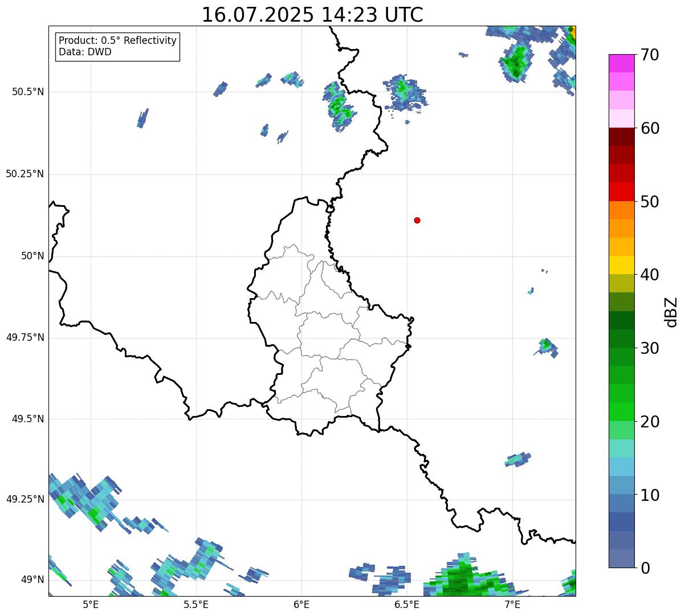The width and height of the screenshot is (685, 616).
Task: Pick the light cyan swatch below 20
Action: pos(621,448)
